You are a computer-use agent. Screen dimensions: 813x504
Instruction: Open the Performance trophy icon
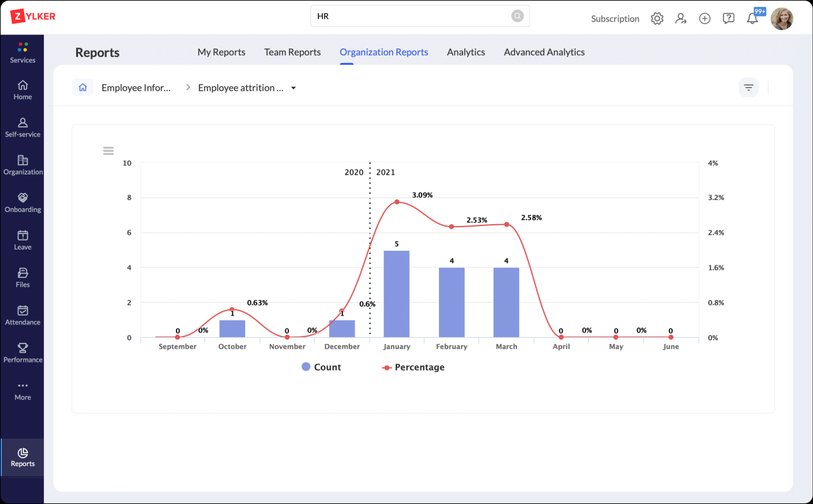(23, 348)
